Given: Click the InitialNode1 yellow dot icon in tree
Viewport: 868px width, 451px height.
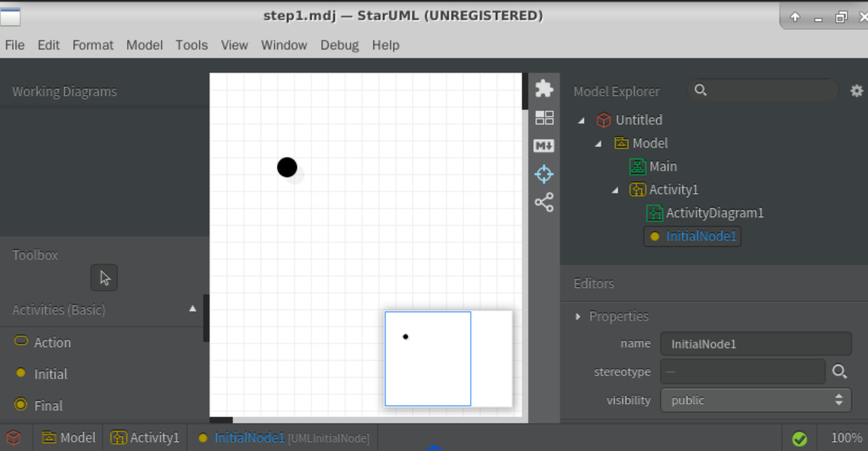Looking at the screenshot, I should click(655, 236).
